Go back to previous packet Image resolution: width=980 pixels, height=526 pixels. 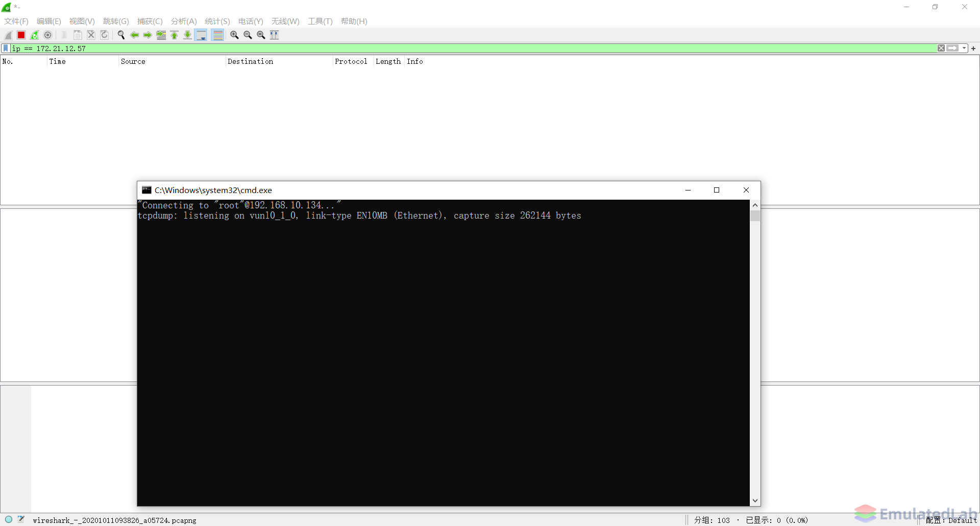tap(134, 35)
